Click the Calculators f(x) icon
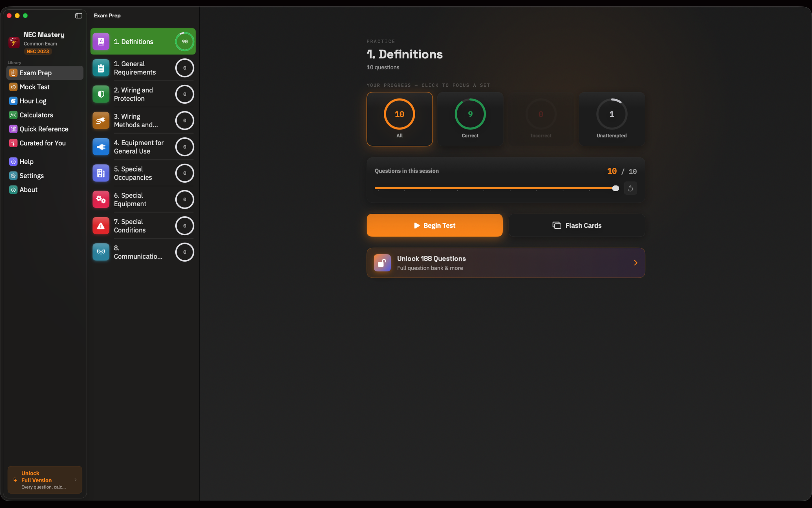812x508 pixels. click(13, 115)
